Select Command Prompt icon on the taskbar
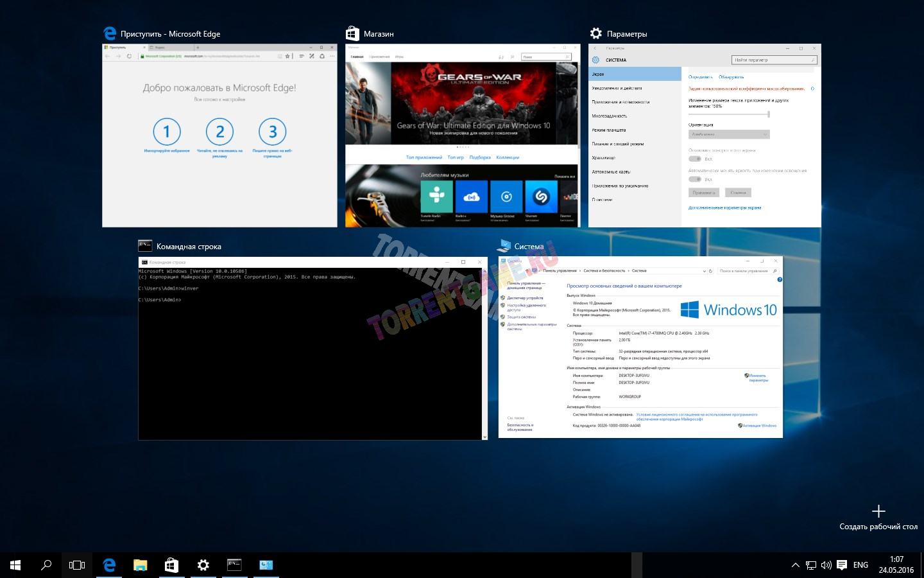The width and height of the screenshot is (924, 578). point(234,565)
